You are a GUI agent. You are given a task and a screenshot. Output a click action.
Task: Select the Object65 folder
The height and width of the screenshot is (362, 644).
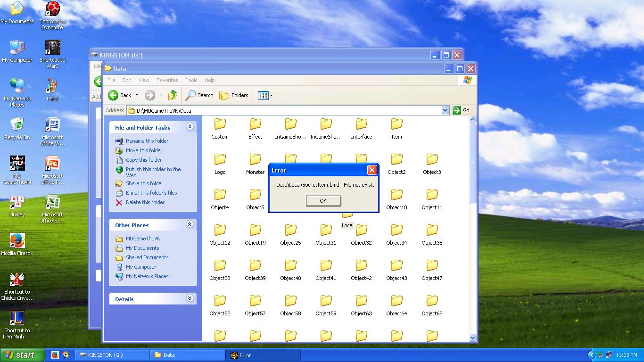432,305
